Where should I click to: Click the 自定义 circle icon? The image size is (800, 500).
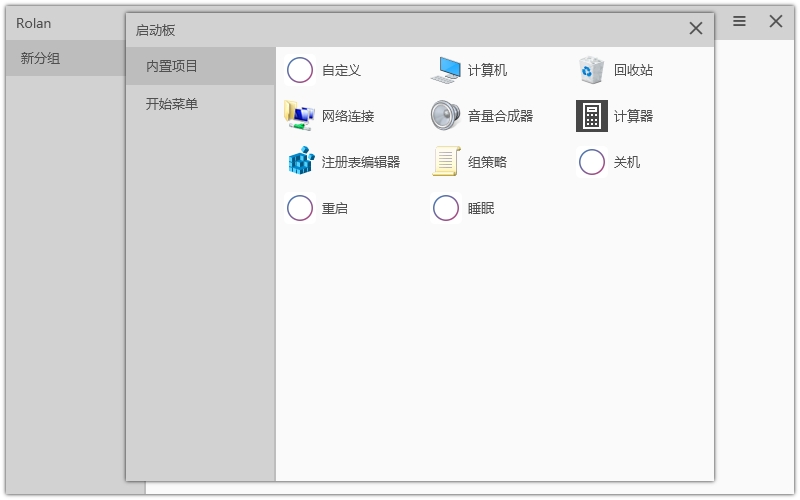[x=300, y=70]
